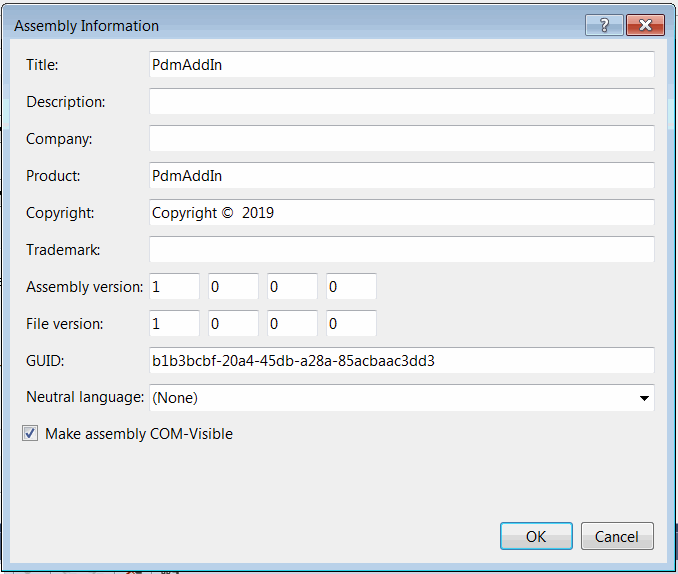
Task: Click the Assembly version second box showing 0
Action: pyautogui.click(x=233, y=286)
